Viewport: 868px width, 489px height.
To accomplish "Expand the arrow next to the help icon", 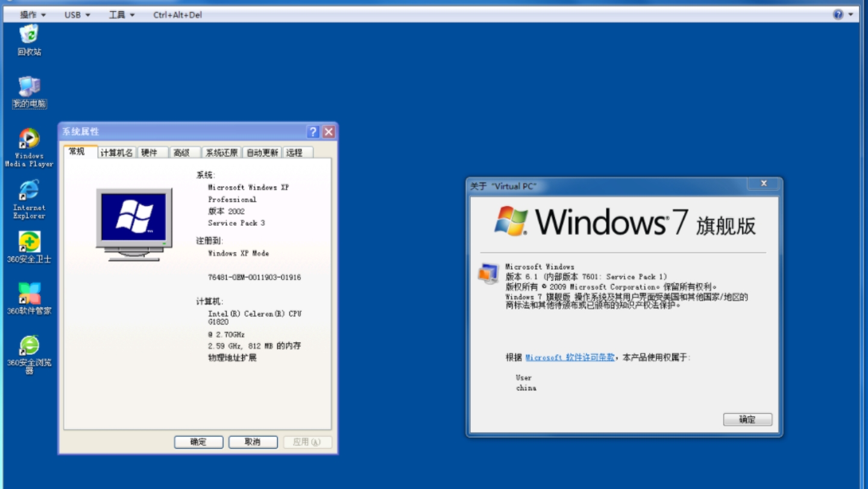I will pyautogui.click(x=851, y=14).
